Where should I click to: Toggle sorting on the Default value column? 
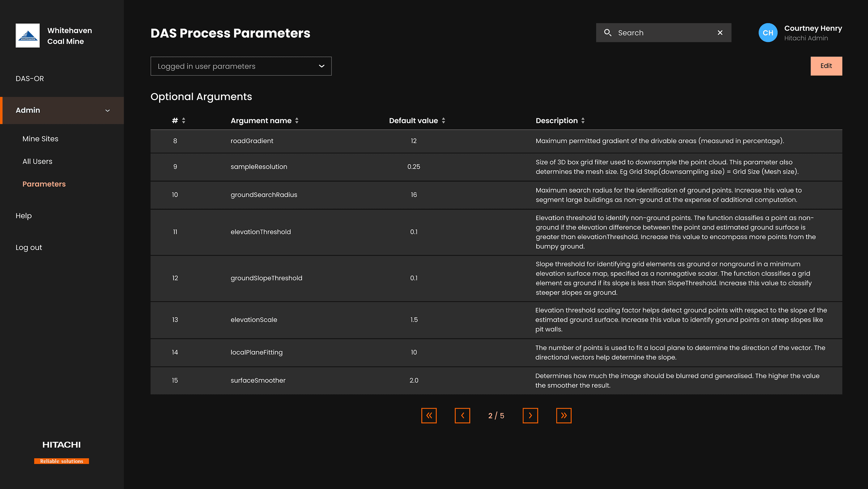pyautogui.click(x=444, y=120)
